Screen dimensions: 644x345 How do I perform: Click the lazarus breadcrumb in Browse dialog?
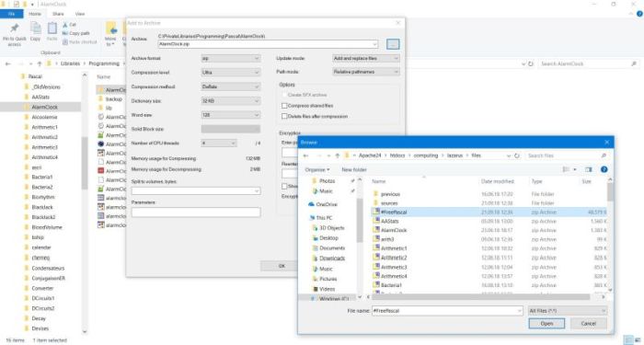pyautogui.click(x=455, y=155)
